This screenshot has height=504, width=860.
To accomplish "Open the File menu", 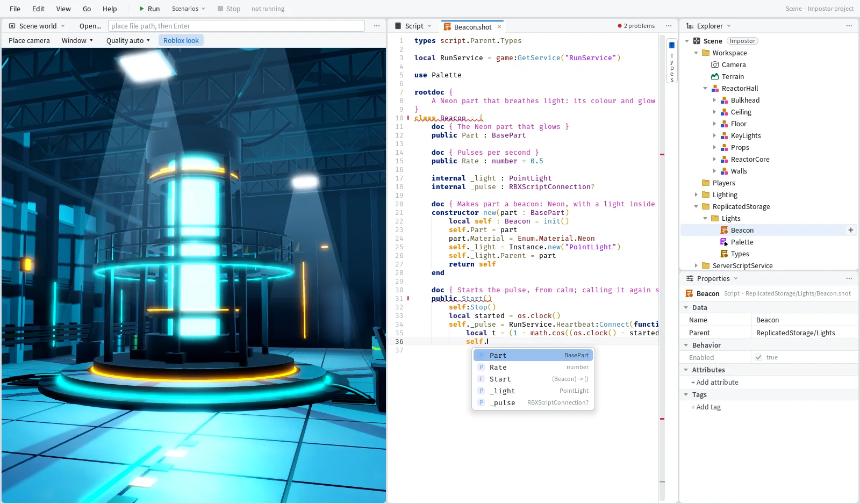I will [15, 9].
